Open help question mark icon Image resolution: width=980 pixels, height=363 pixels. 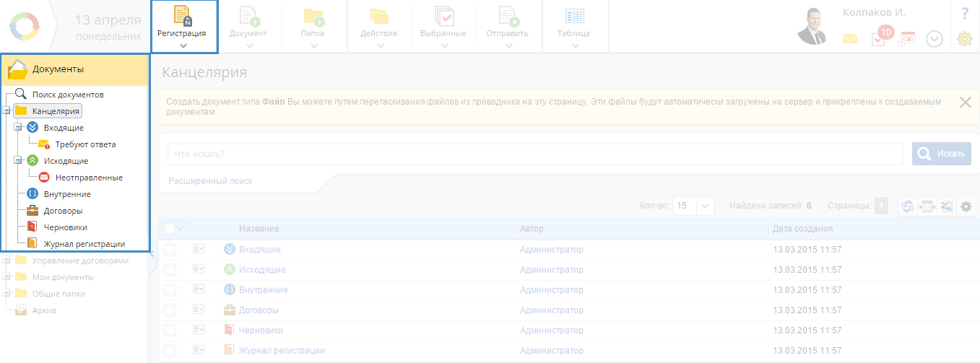[964, 14]
